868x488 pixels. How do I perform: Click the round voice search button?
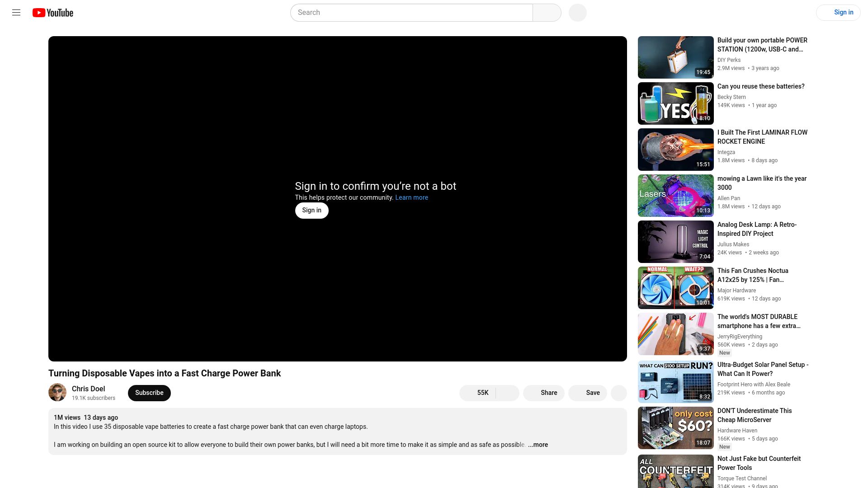[x=578, y=13]
